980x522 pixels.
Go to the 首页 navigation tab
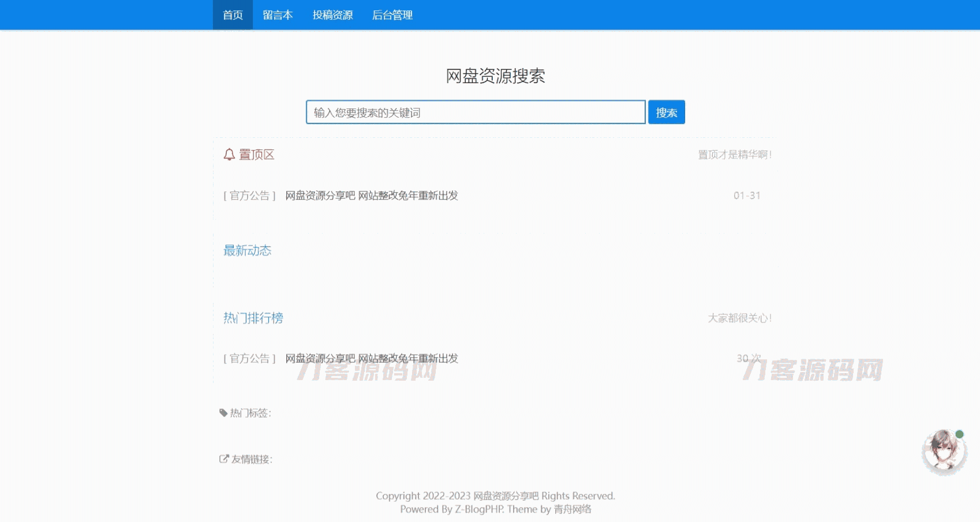coord(233,15)
